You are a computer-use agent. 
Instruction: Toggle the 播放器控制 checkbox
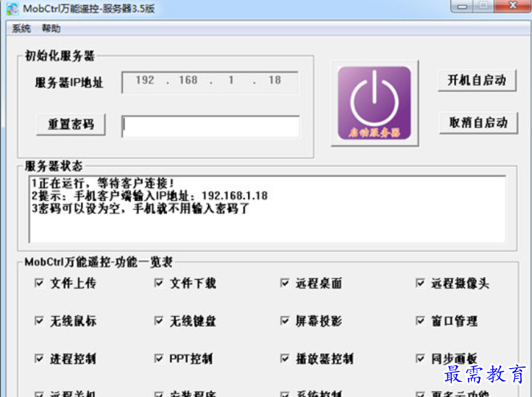tap(284, 359)
